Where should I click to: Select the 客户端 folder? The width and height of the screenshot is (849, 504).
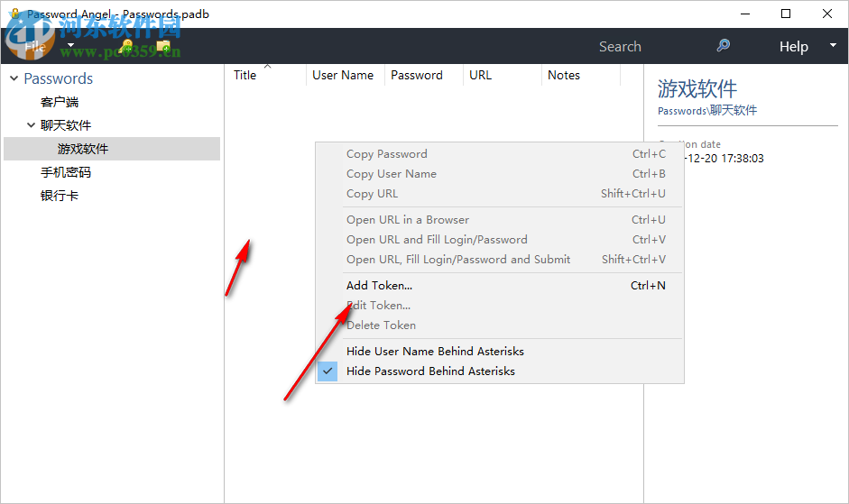pyautogui.click(x=60, y=102)
